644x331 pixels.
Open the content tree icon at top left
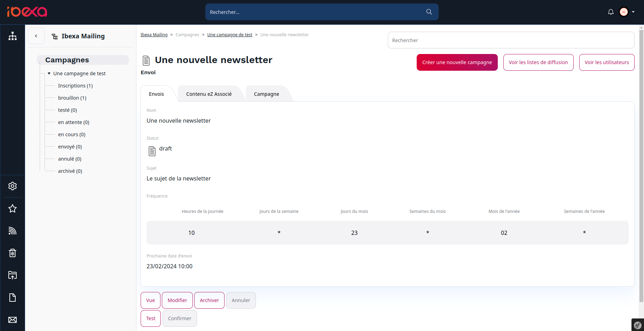coord(13,36)
